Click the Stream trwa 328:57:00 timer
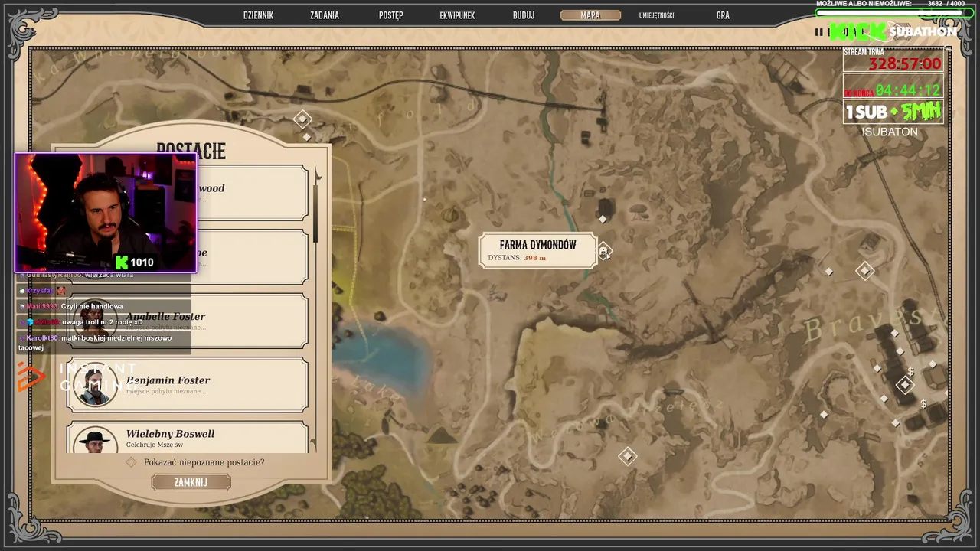Screen dimensions: 980x551 click(x=893, y=61)
